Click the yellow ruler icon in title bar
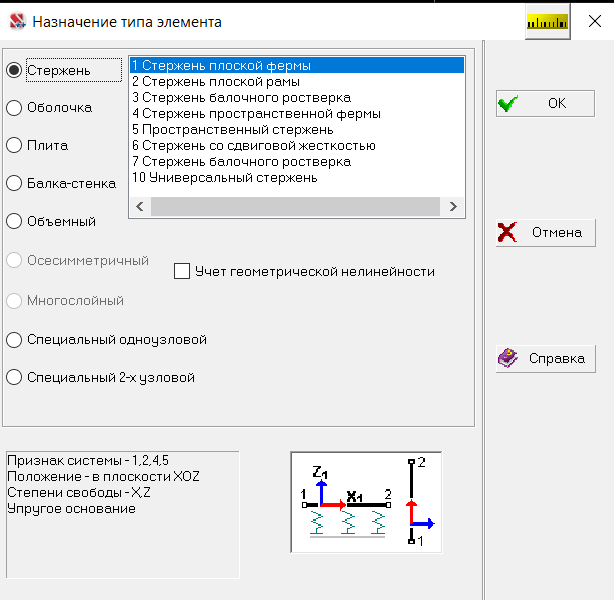The width and height of the screenshot is (614, 600). tap(547, 22)
